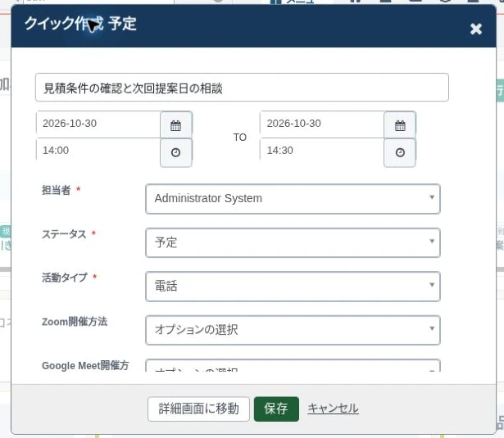Open the end time clock picker
The image size is (504, 438).
click(400, 152)
